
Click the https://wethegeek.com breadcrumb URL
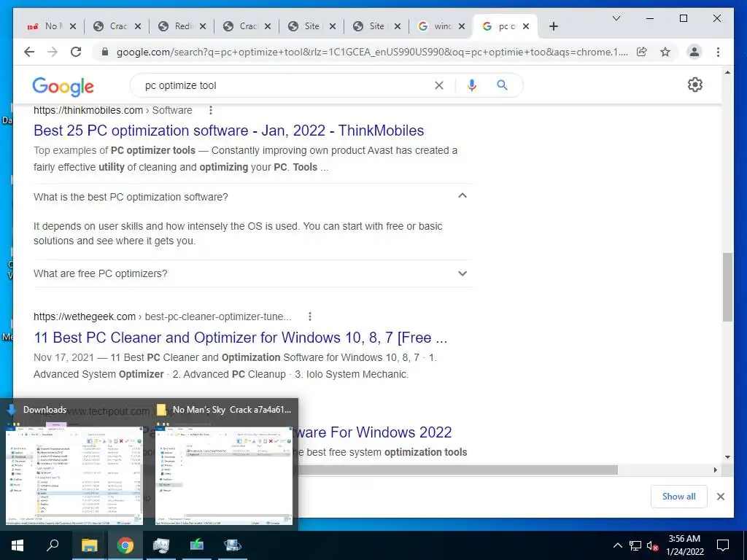click(85, 316)
